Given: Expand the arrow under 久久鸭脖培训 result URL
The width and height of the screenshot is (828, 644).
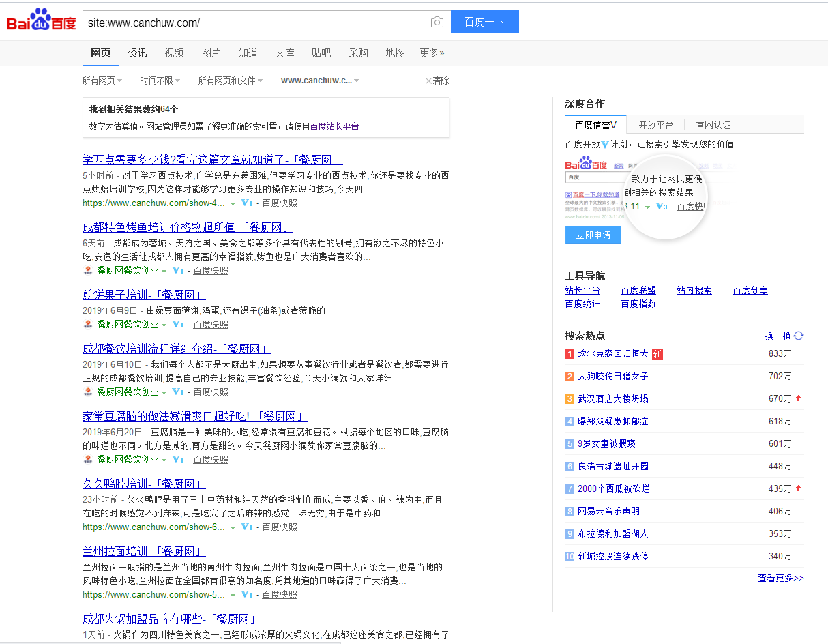Looking at the screenshot, I should tap(233, 528).
